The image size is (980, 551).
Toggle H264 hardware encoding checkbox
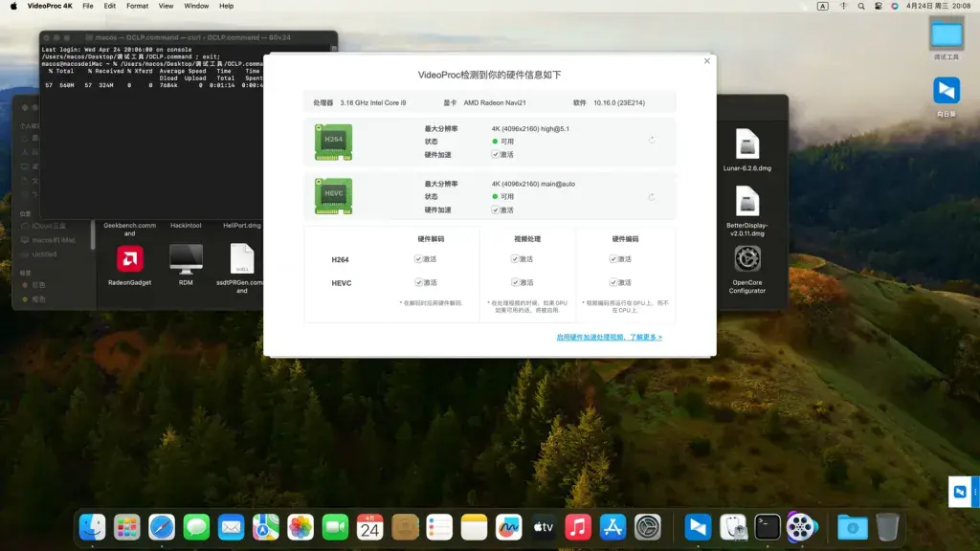point(613,258)
